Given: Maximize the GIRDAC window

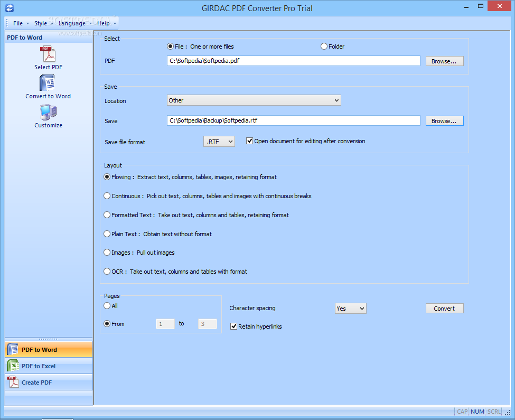Looking at the screenshot, I should 481,6.
